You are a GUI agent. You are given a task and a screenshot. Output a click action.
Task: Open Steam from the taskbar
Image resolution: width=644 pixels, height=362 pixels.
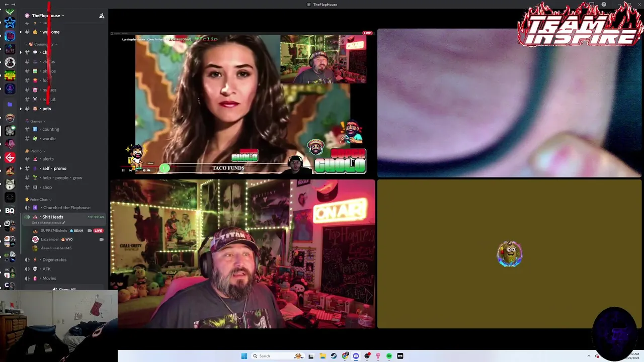click(x=333, y=356)
